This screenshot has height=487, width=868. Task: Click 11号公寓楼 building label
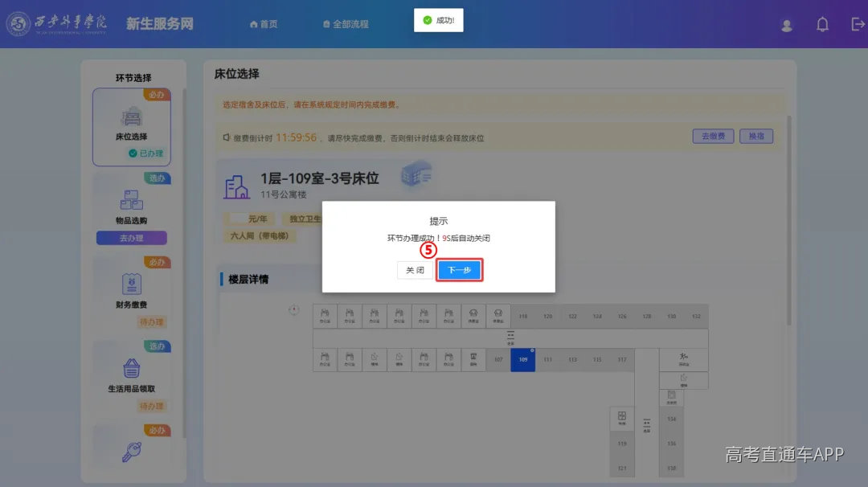click(x=284, y=194)
